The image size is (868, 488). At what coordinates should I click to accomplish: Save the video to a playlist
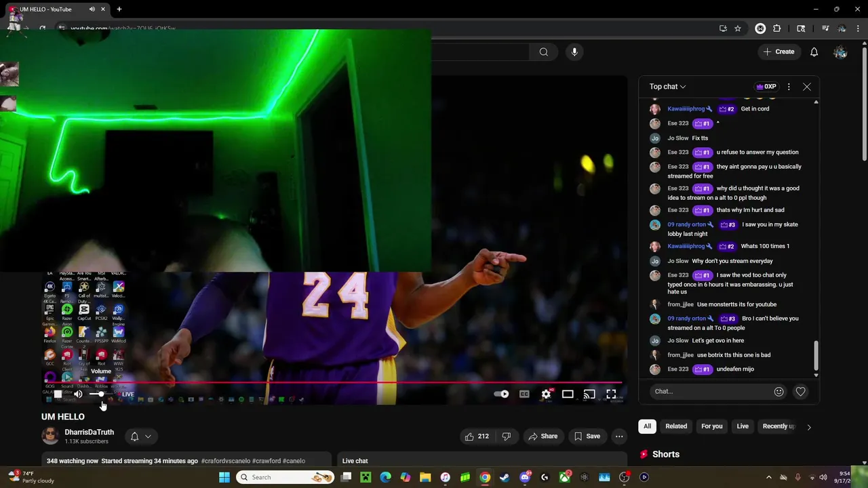point(587,436)
